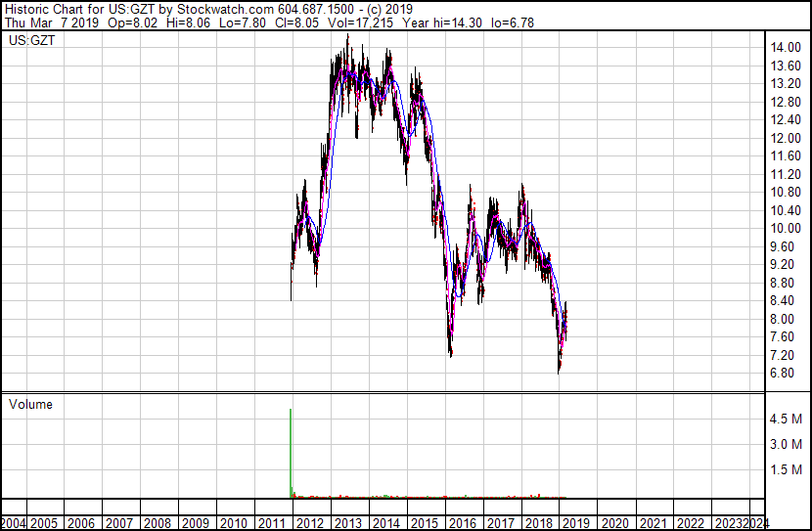The height and width of the screenshot is (531, 812).
Task: Click the 3.0 M volume axis label
Action: [x=786, y=444]
